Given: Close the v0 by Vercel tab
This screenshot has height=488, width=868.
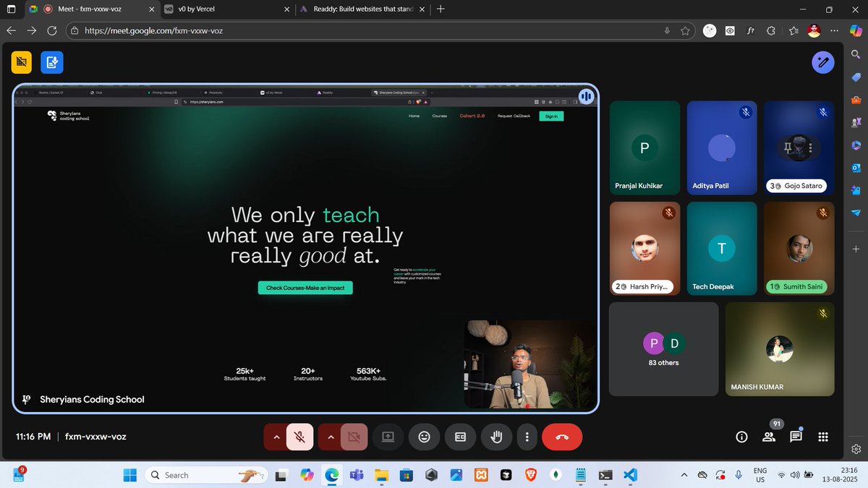Looking at the screenshot, I should pos(287,9).
